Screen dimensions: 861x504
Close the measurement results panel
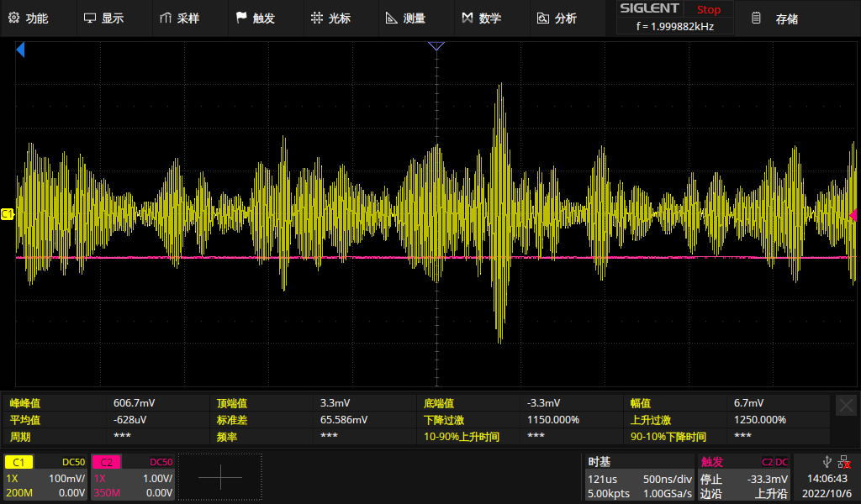(x=846, y=406)
